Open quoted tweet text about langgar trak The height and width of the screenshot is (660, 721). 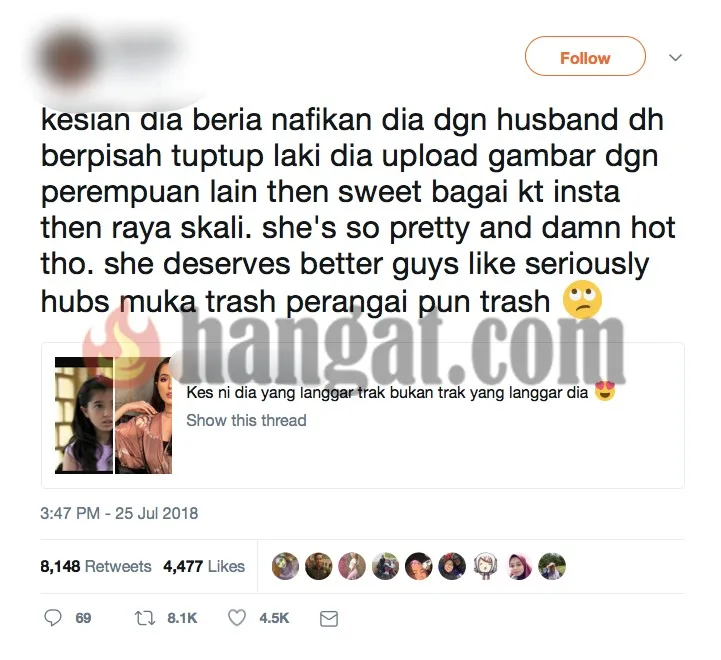pos(387,392)
